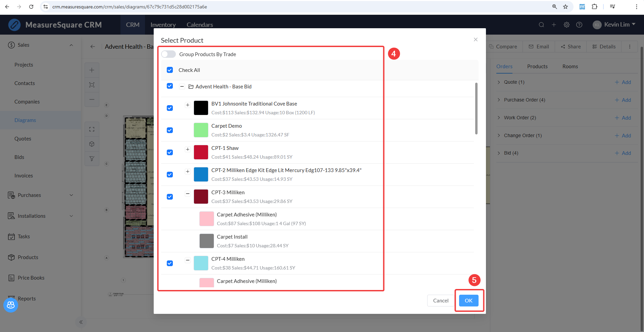Expand the Quote (1) section
Screen dimensions: 644x332
pos(499,82)
